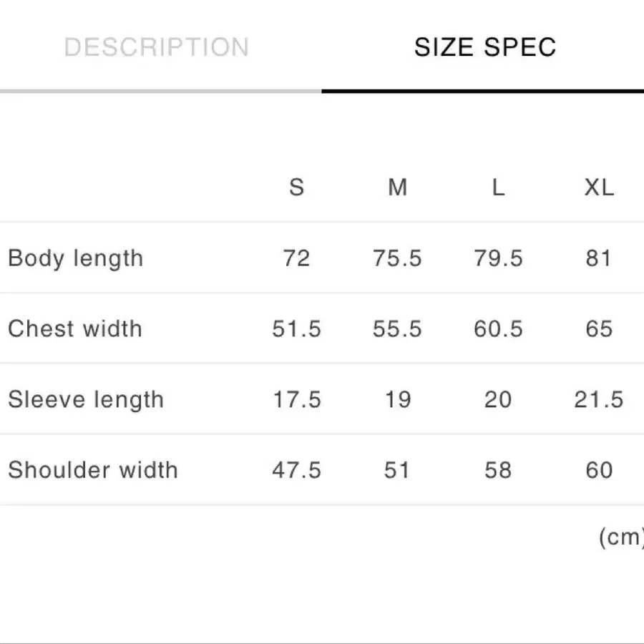Click the 47.5 shoulder width value

[x=296, y=470]
